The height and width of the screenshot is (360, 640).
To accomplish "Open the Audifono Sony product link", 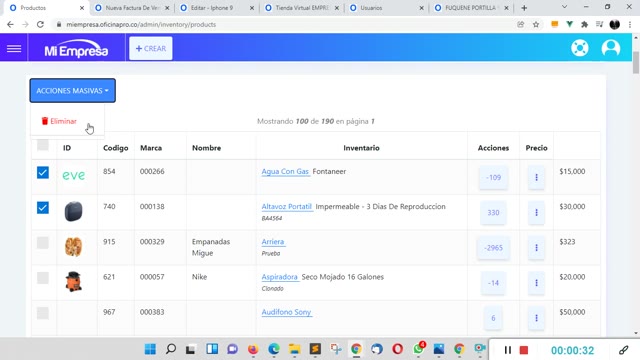I will [x=287, y=312].
